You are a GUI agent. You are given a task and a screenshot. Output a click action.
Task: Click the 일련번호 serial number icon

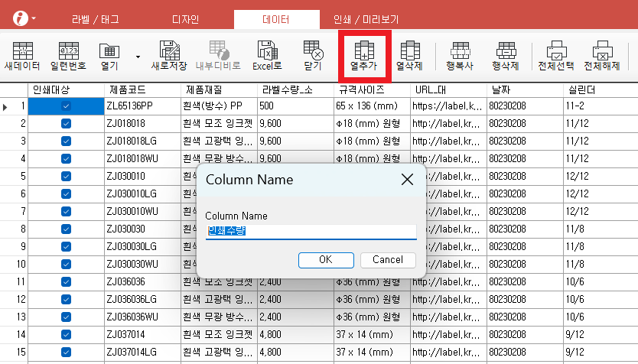point(68,55)
